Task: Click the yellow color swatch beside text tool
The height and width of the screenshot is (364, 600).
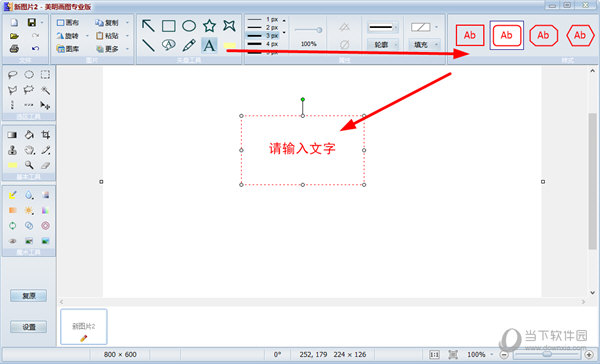Action: 229,46
